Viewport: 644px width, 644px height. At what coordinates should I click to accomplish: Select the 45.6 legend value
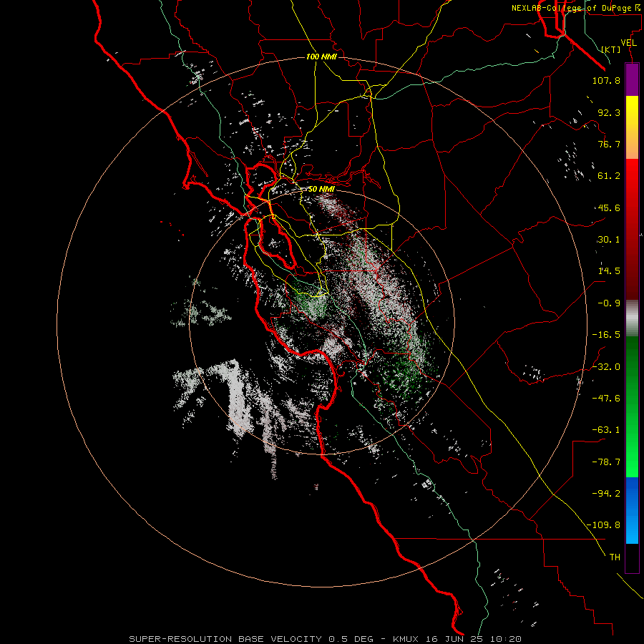tap(609, 208)
